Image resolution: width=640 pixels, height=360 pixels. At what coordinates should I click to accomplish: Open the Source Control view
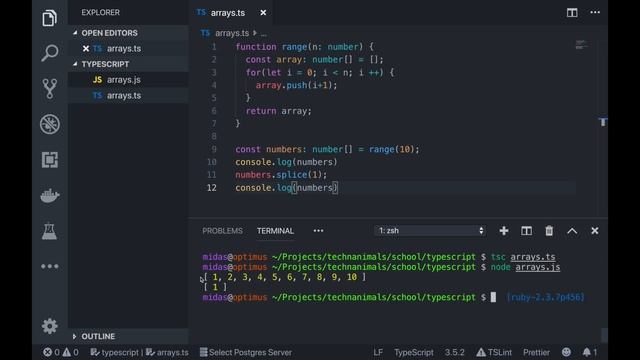49,89
